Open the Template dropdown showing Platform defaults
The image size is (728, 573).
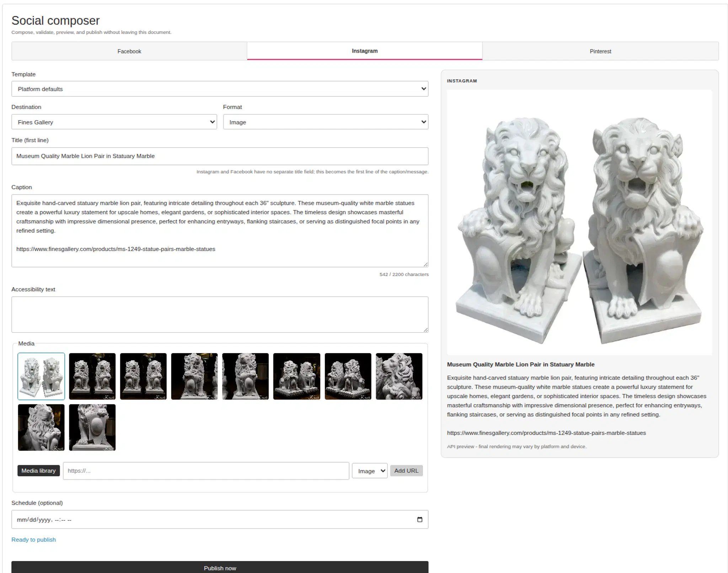[220, 89]
